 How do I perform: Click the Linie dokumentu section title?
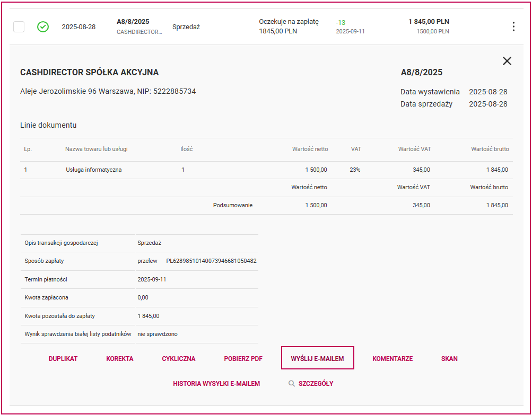click(48, 125)
